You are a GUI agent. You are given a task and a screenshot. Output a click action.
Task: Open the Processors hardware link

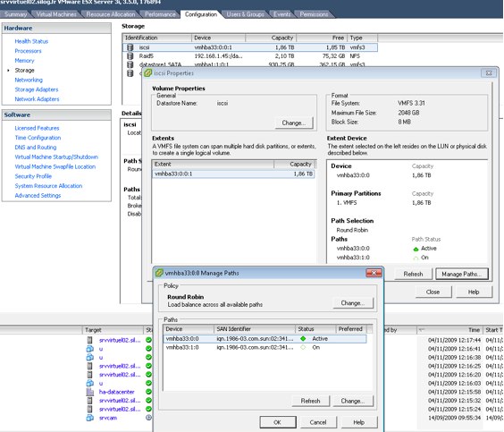click(x=28, y=51)
